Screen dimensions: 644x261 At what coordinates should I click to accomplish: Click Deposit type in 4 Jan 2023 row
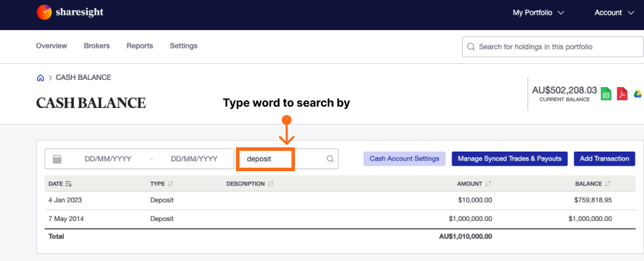pyautogui.click(x=162, y=200)
